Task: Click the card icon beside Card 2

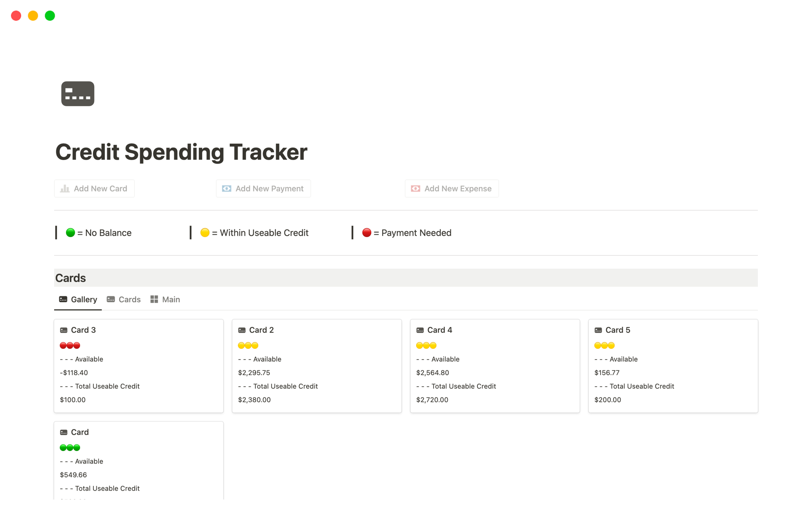Action: pos(242,330)
